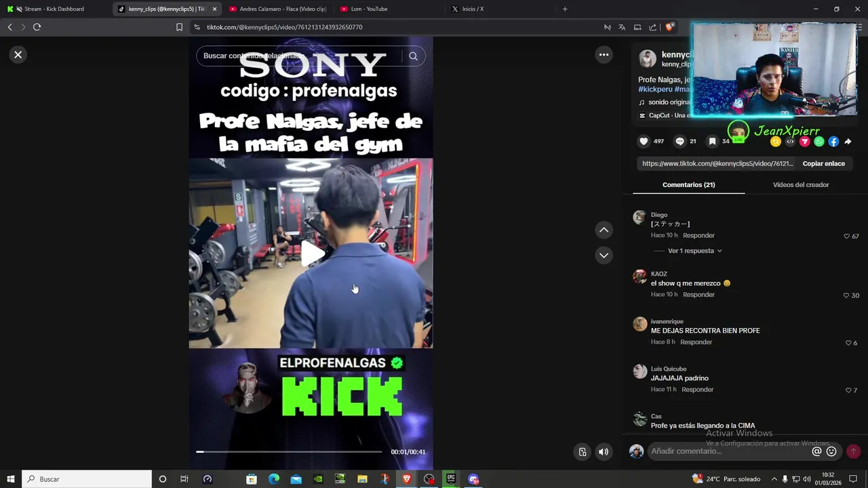
Task: Seek along the video progress bar
Action: tap(290, 451)
